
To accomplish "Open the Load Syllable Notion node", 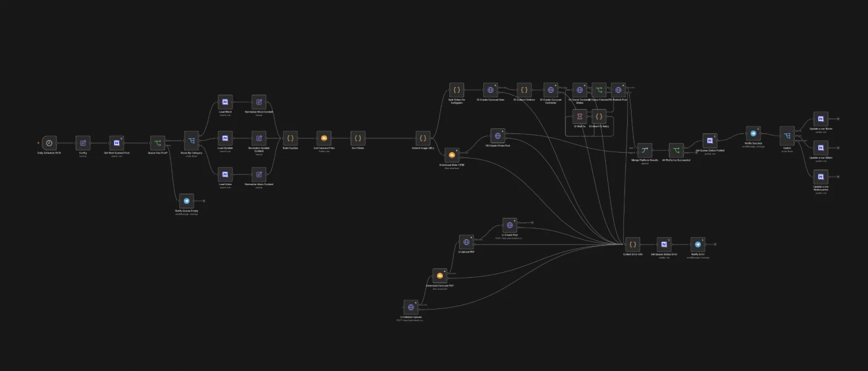I will pyautogui.click(x=225, y=138).
